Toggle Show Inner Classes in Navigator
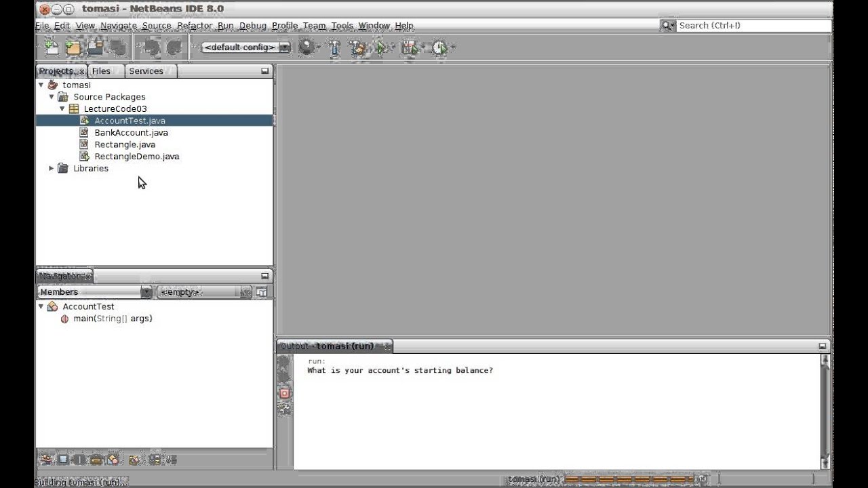Screen dimensions: 868x488 [113, 460]
